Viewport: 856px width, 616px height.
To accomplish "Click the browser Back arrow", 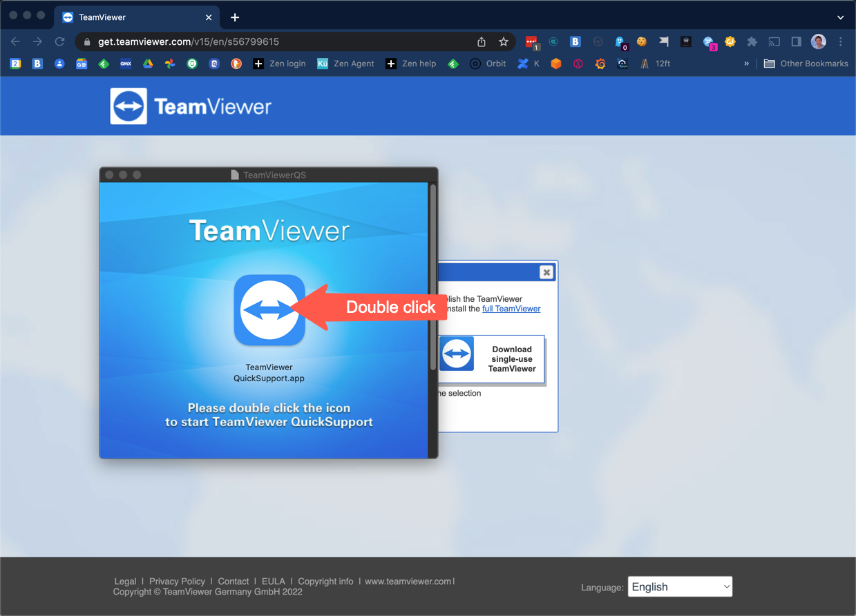I will coord(15,41).
